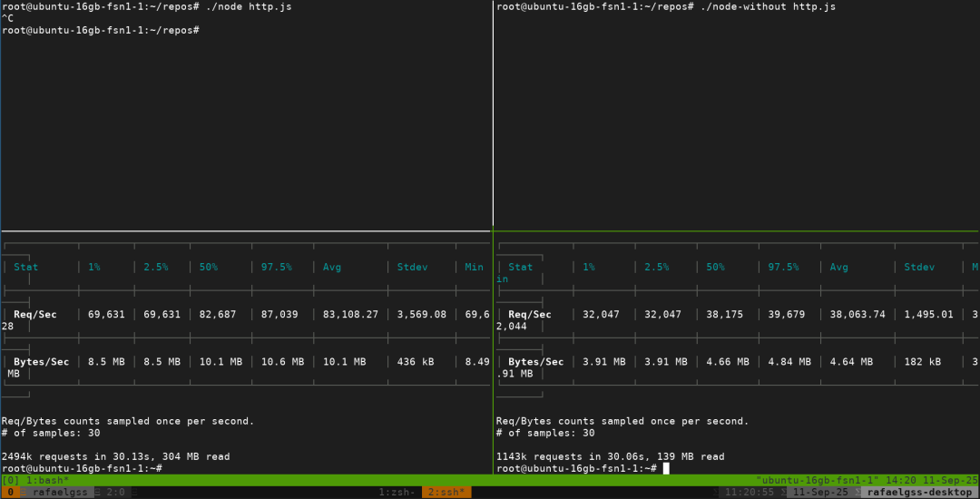Image resolution: width=980 pixels, height=499 pixels.
Task: Click the 1% column 32,047 Req/Sec value
Action: (601, 314)
